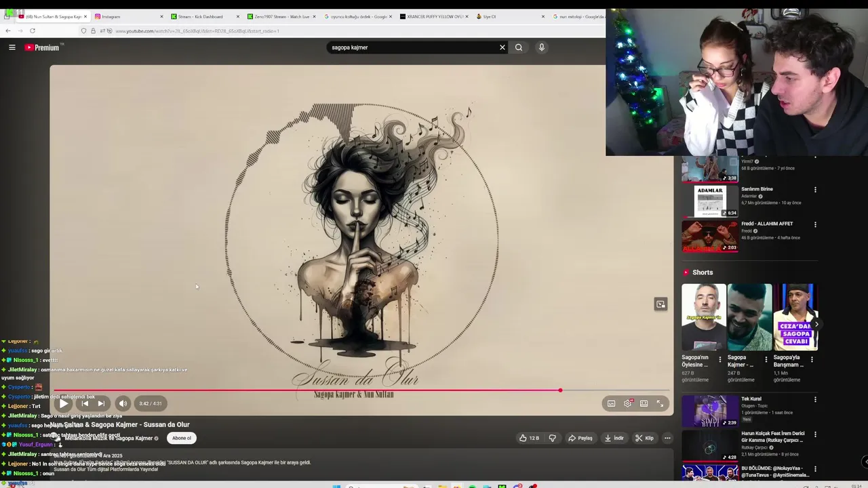Toggle subtitles on the player
The height and width of the screenshot is (488, 868).
tap(611, 403)
